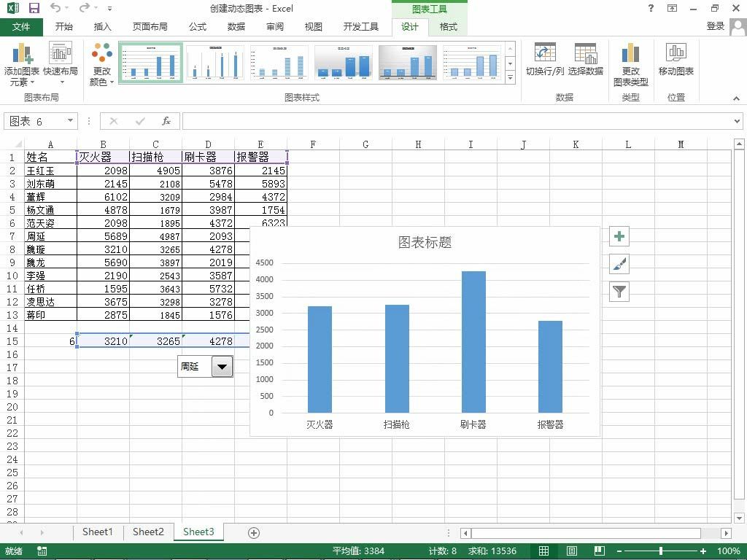Switch to Page Layout view in status bar
Screen dimensions: 747x560
[x=572, y=551]
